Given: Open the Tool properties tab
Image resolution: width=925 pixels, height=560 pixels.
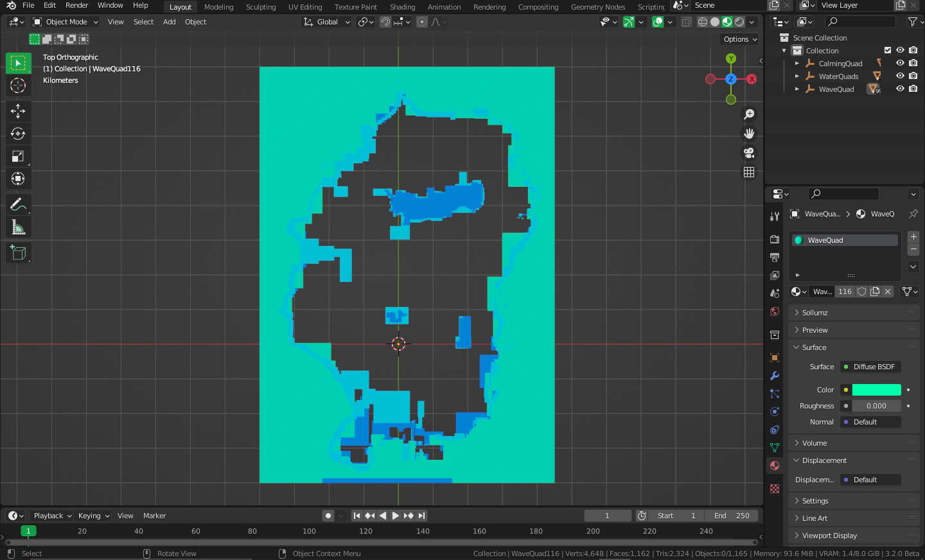Looking at the screenshot, I should coord(775,216).
